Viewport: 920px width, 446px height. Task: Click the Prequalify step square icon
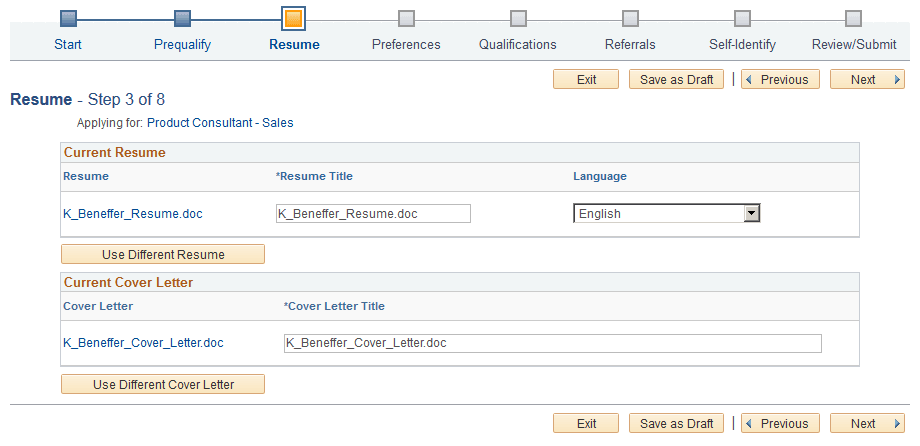tap(182, 18)
